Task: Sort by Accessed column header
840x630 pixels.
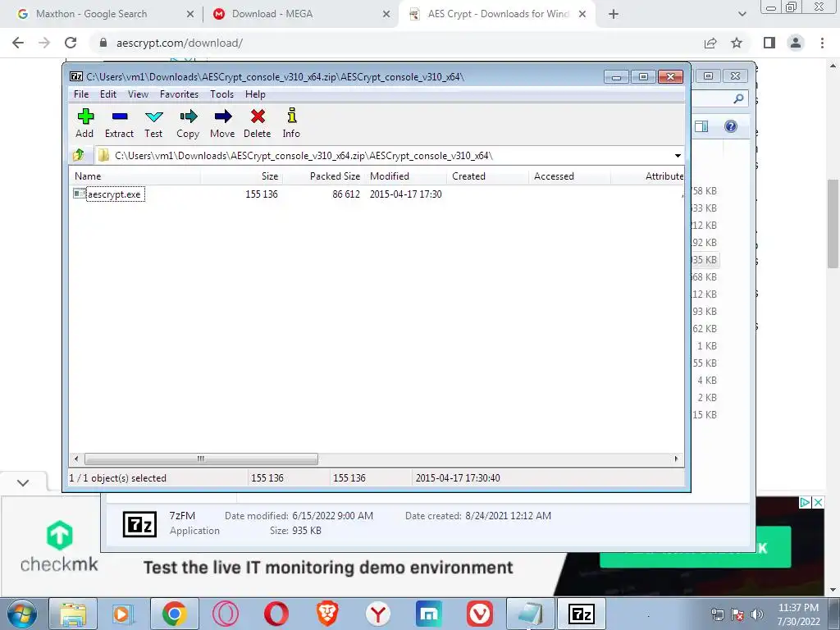Action: pyautogui.click(x=569, y=176)
